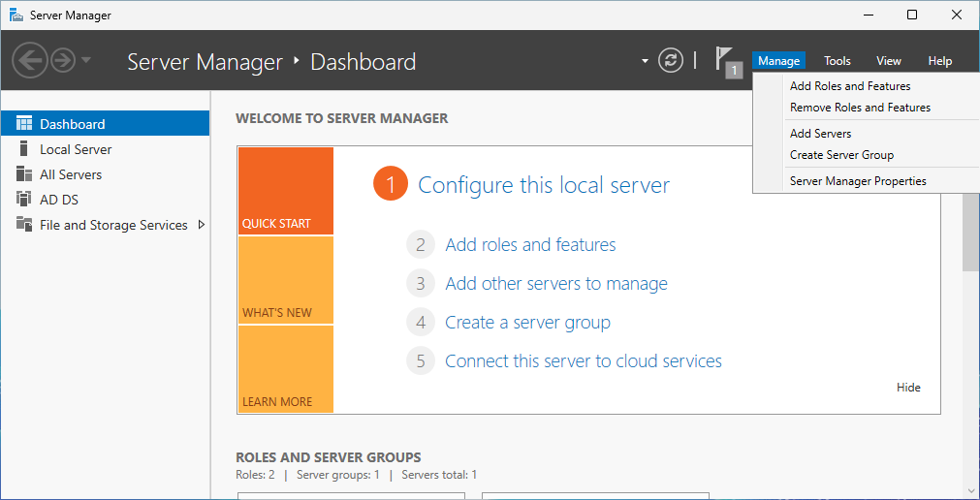Click the 'Servers total: 1' text

tap(439, 475)
